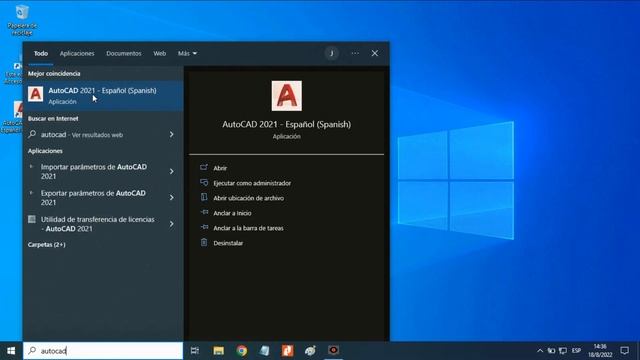Click the ESP language indicator

tap(576, 351)
